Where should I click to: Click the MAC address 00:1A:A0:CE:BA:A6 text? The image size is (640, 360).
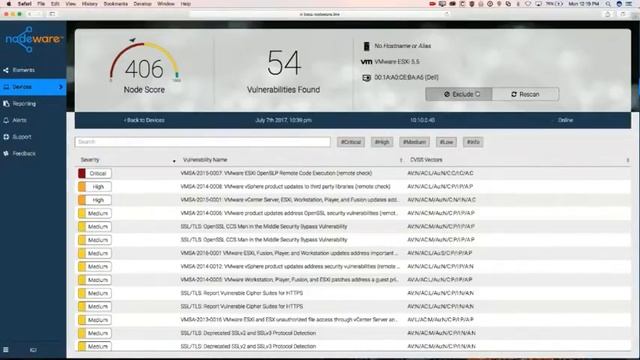coord(406,78)
